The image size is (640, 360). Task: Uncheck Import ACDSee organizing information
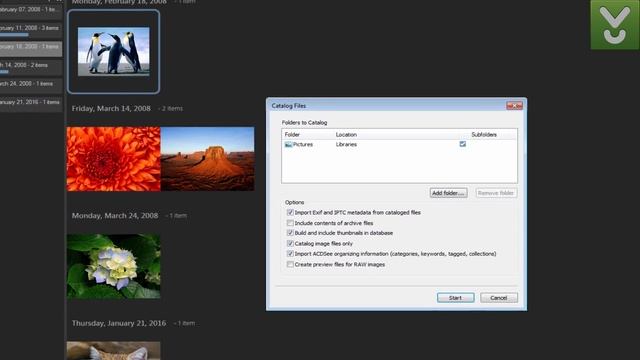coord(290,254)
